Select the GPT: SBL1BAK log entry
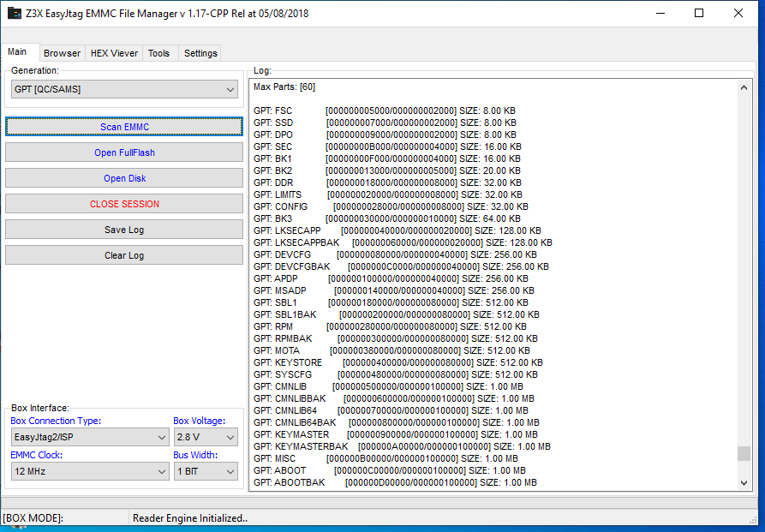 coord(397,314)
